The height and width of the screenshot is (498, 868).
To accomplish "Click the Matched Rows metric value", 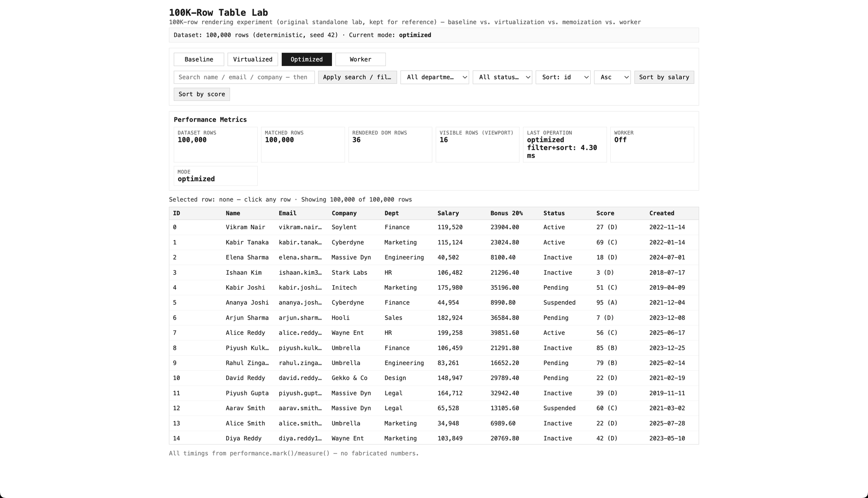I will click(x=279, y=140).
